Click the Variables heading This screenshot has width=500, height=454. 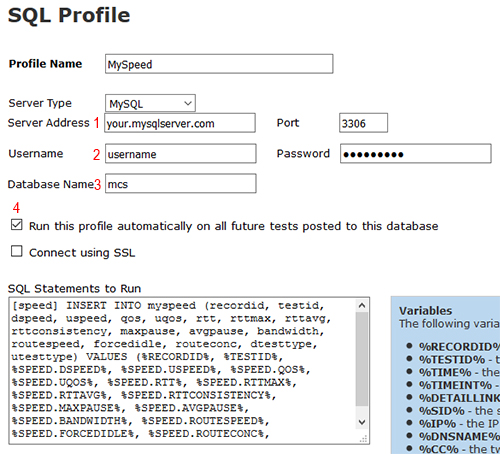point(425,311)
